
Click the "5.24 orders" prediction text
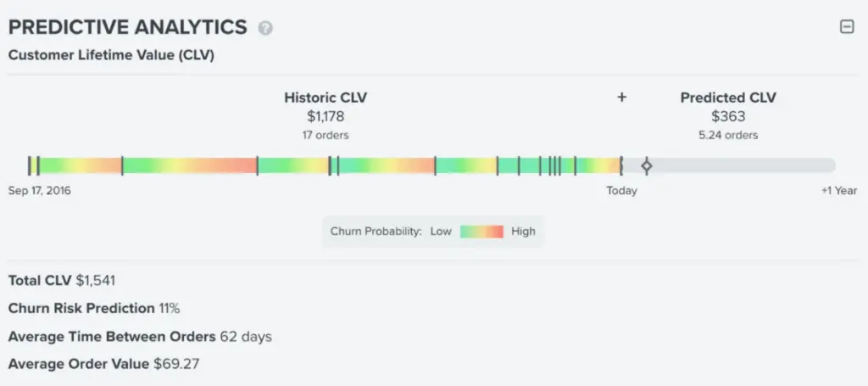(x=728, y=135)
